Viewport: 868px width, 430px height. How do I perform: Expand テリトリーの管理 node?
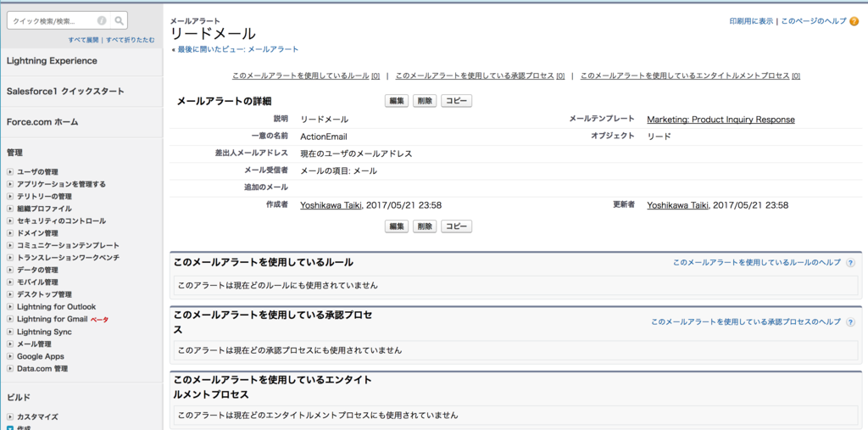click(x=10, y=196)
